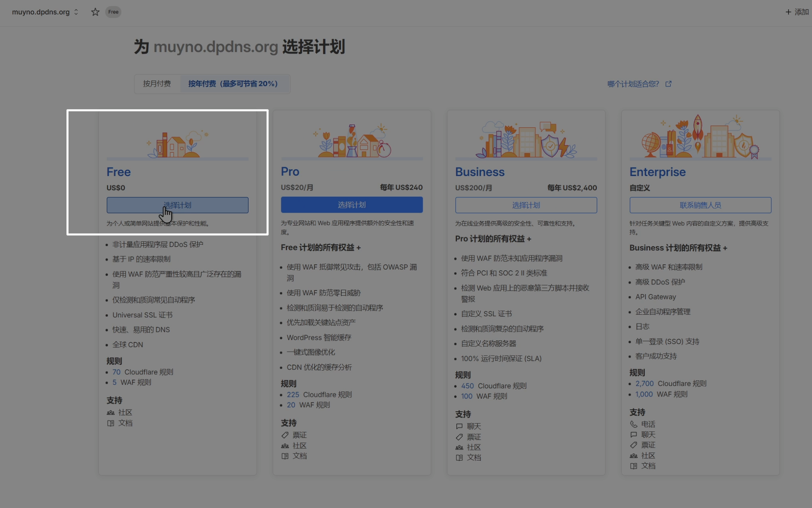Star the muyno.dpdns.org domain
812x508 pixels.
click(95, 12)
